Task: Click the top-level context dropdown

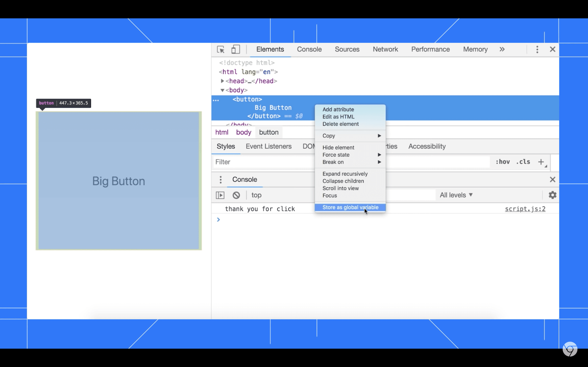Action: pyautogui.click(x=256, y=195)
